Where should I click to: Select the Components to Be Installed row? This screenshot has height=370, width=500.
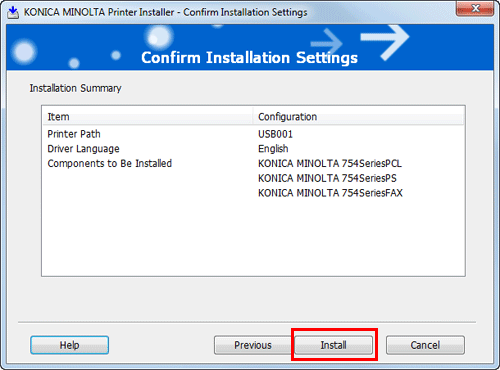(x=253, y=163)
